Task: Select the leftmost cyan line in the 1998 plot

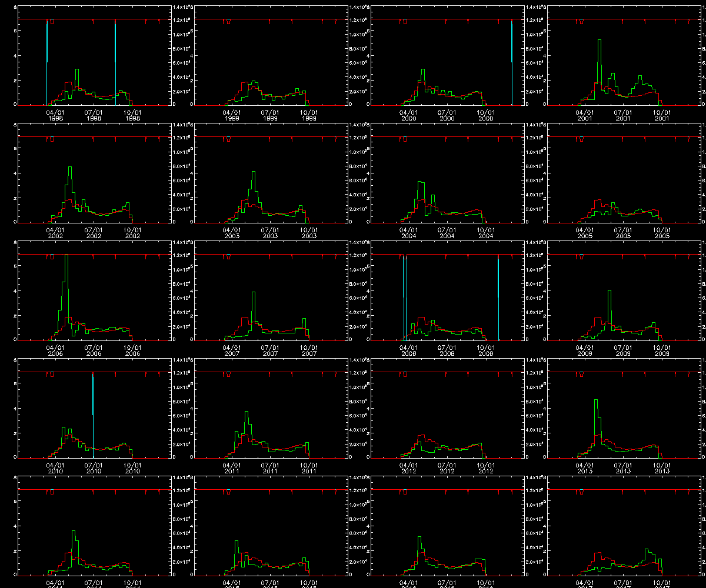Action: point(47,59)
